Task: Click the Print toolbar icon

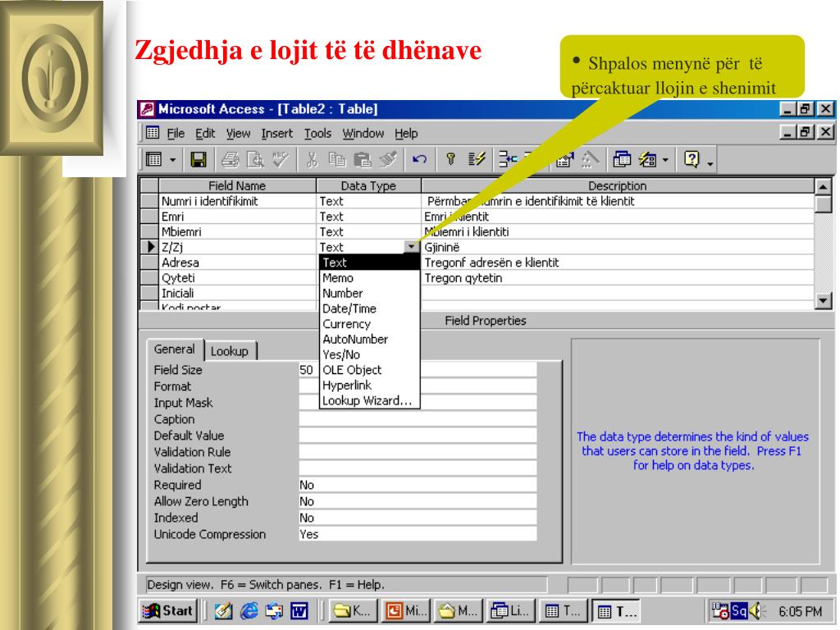Action: (231, 160)
